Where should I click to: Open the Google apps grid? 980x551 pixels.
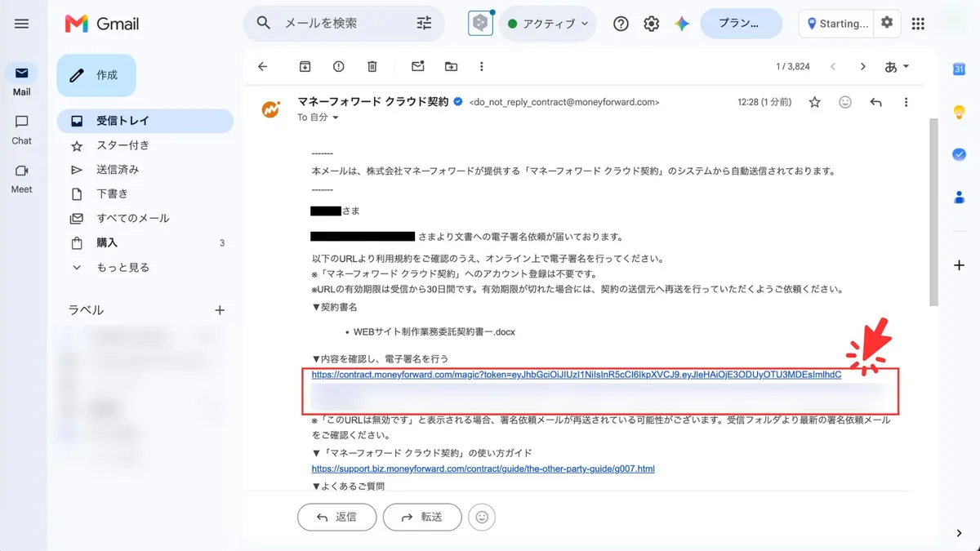point(918,24)
